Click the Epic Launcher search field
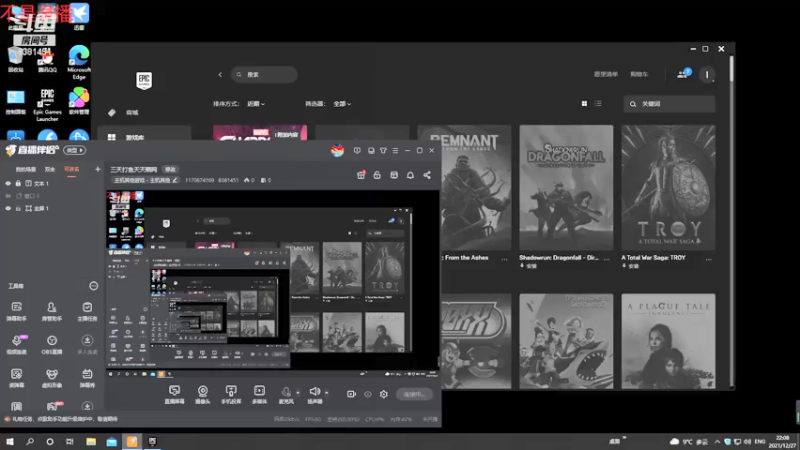Screen dimensions: 800x450 point(264,74)
